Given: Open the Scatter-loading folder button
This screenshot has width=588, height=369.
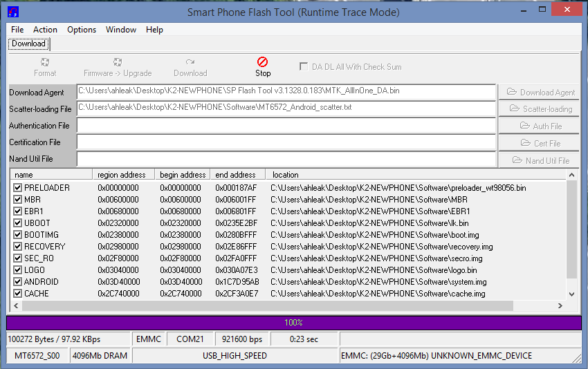Looking at the screenshot, I should [x=539, y=109].
